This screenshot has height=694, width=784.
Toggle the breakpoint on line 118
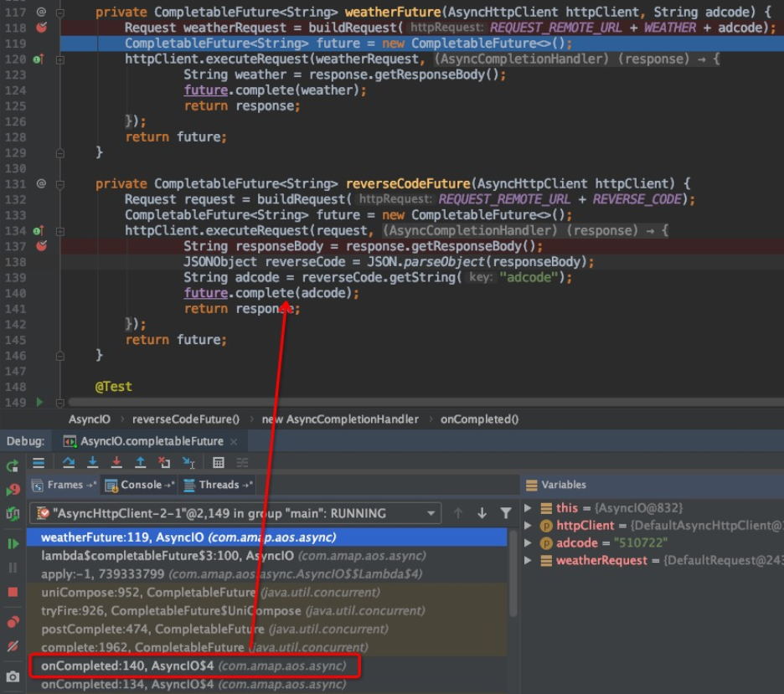click(41, 28)
